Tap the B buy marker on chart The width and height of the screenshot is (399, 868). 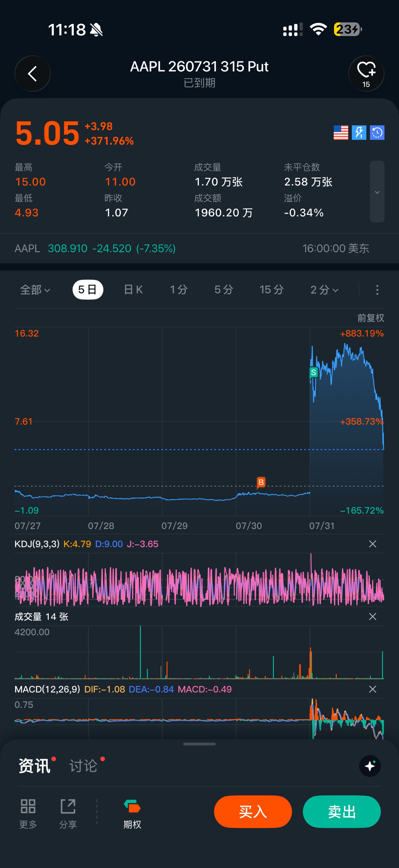(261, 483)
